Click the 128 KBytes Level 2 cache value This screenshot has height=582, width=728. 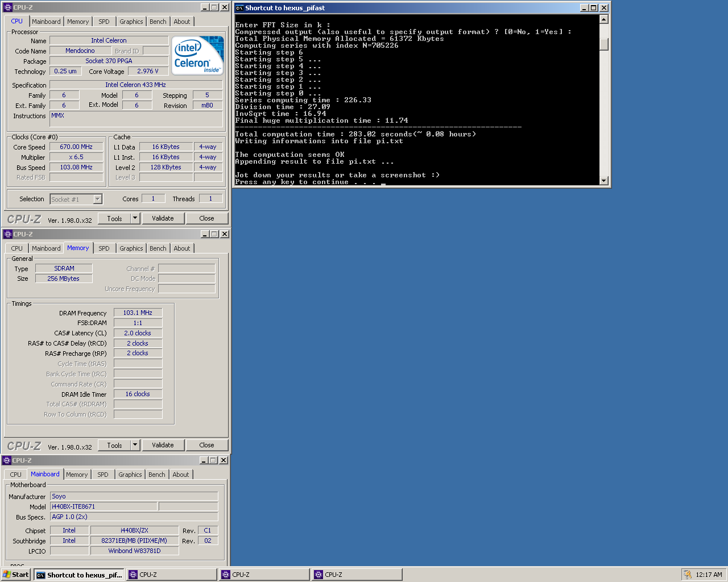coord(166,167)
